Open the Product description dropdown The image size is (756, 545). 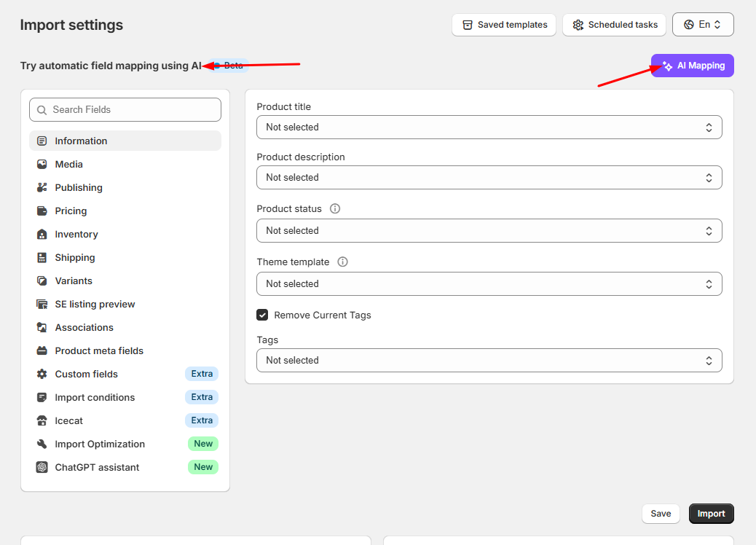point(489,178)
